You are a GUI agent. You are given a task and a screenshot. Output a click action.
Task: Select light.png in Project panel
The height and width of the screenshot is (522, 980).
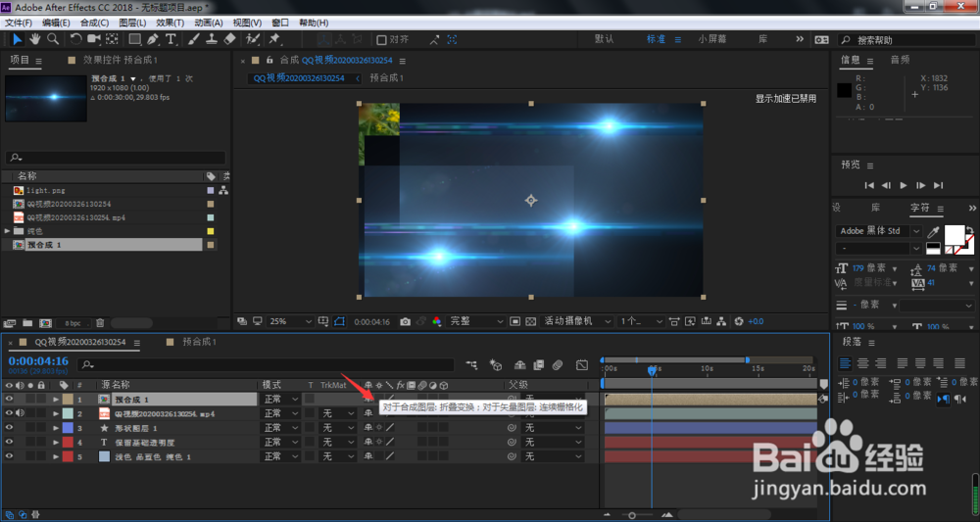pos(46,190)
